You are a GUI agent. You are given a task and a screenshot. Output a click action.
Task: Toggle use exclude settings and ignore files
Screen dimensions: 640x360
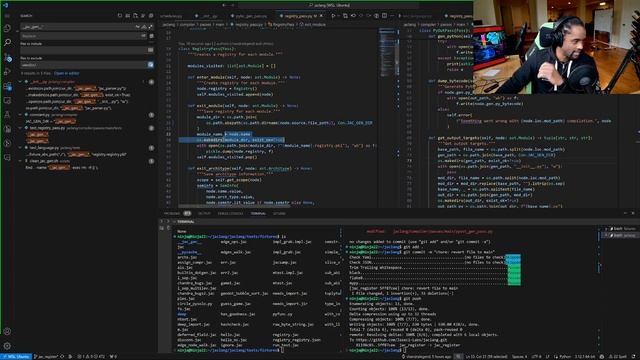[151, 65]
